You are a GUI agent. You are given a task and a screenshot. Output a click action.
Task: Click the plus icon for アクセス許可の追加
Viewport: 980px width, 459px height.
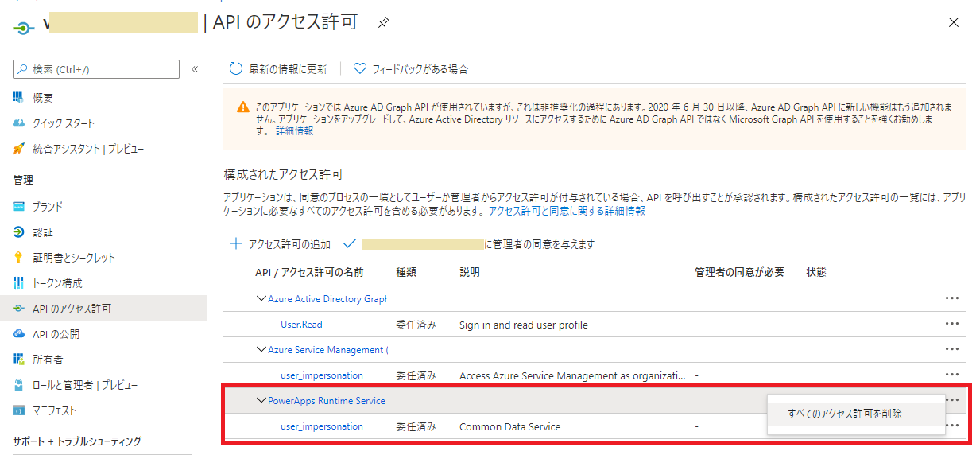click(235, 244)
